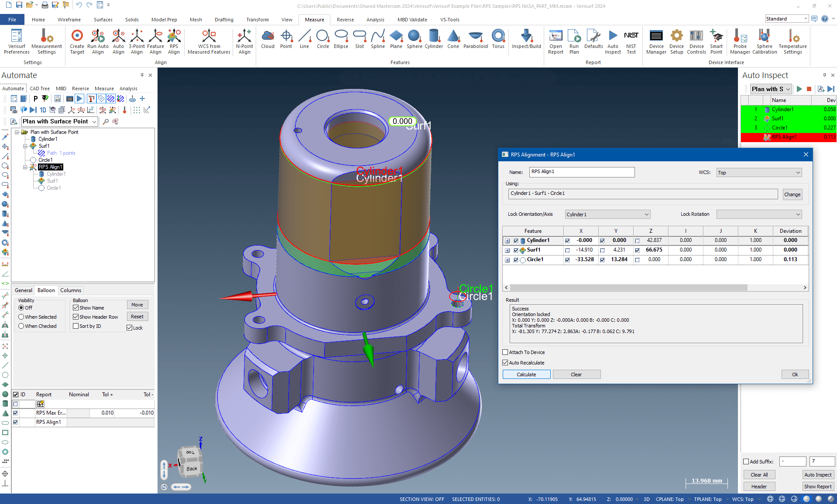The width and height of the screenshot is (837, 504).
Task: Start Run Auto Align
Action: coord(98,42)
